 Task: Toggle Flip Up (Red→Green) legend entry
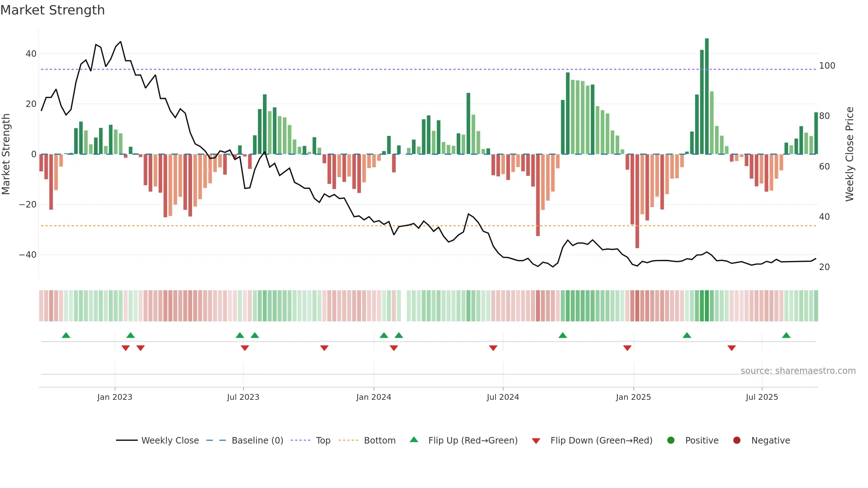tap(464, 440)
